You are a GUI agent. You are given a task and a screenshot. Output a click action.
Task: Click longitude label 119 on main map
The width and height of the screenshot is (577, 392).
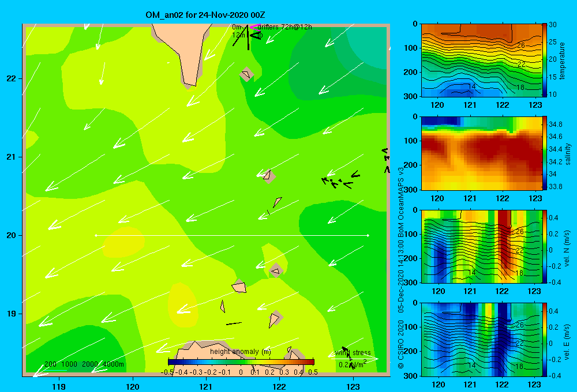[x=59, y=386]
